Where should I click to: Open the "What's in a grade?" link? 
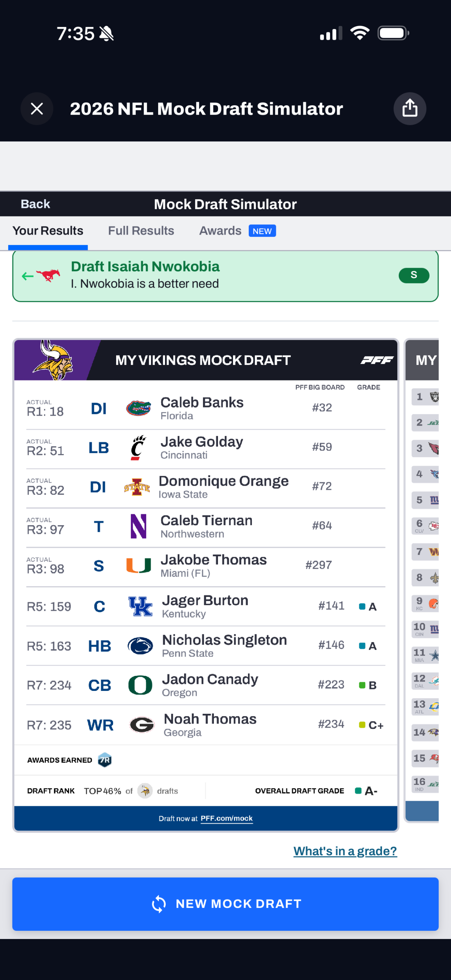[x=345, y=851]
